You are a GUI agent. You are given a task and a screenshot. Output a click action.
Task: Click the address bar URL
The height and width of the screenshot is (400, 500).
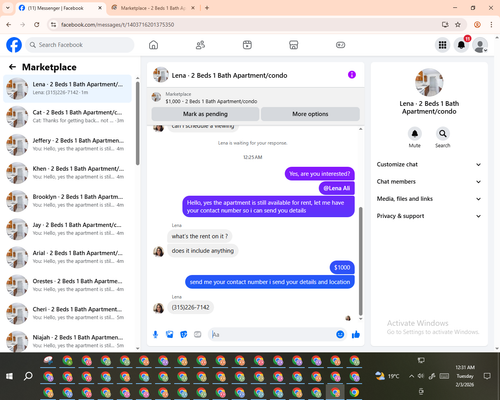[x=117, y=25]
